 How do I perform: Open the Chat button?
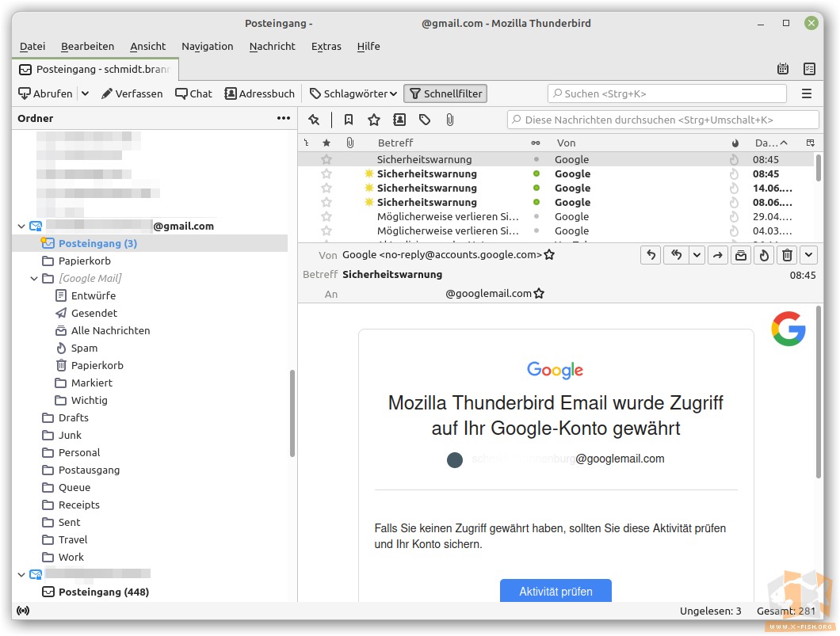click(x=194, y=93)
